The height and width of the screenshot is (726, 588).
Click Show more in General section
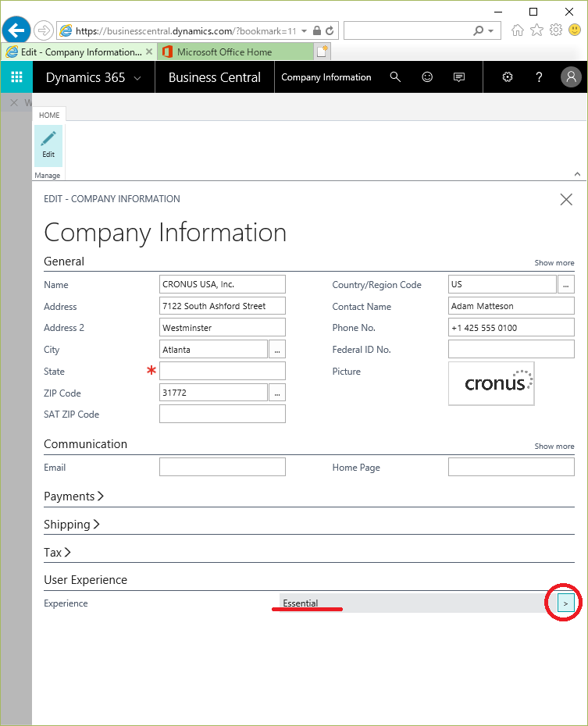pos(554,262)
